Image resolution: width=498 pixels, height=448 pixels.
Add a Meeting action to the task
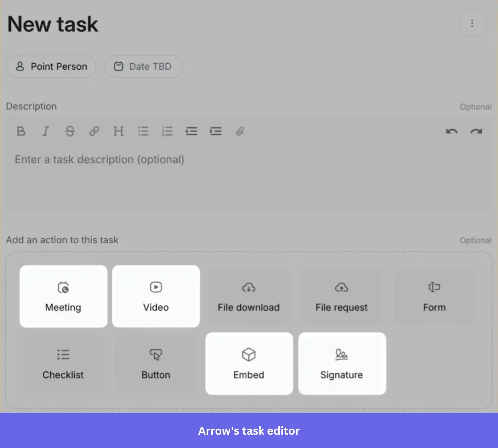click(x=63, y=296)
